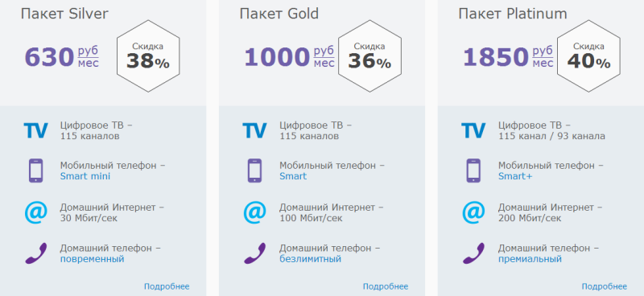Click Подробнее under Пакет Silver
The image size is (644, 296).
click(x=167, y=286)
